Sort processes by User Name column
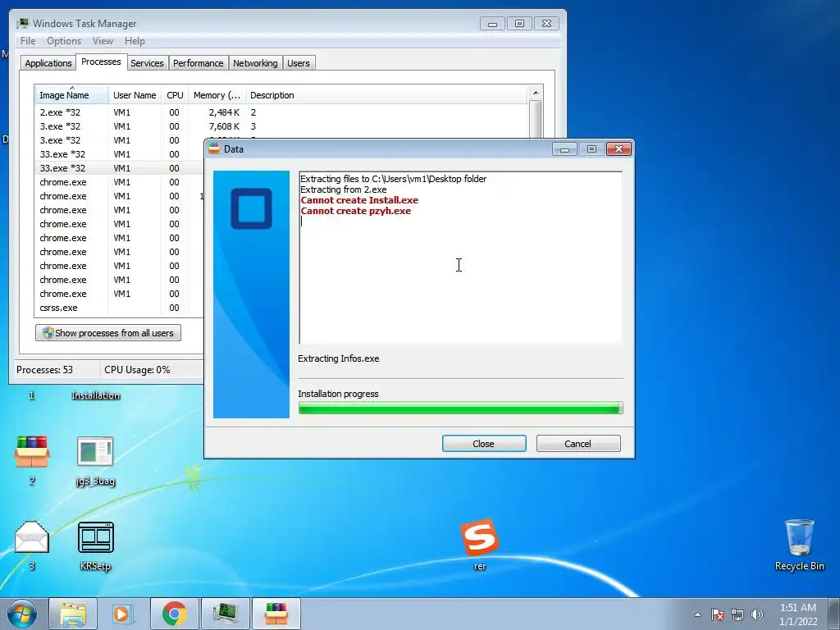Viewport: 840px width, 630px height. [135, 95]
